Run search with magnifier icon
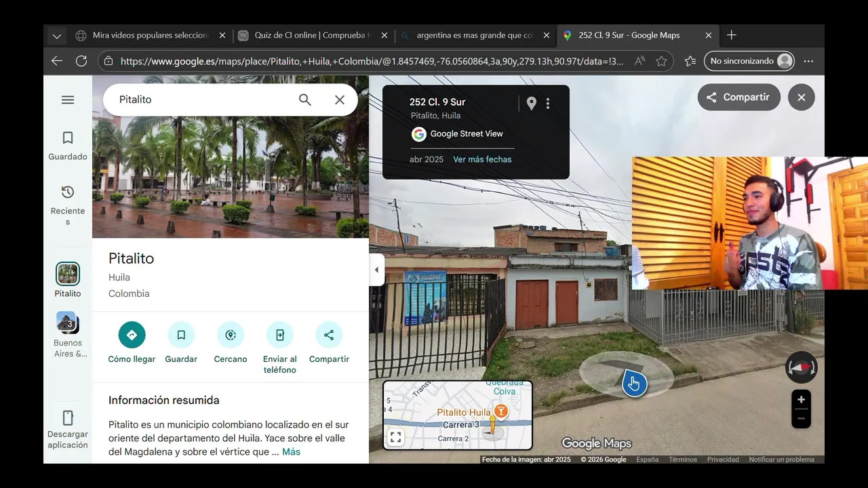Screen dimensions: 868x488 pyautogui.click(x=305, y=100)
